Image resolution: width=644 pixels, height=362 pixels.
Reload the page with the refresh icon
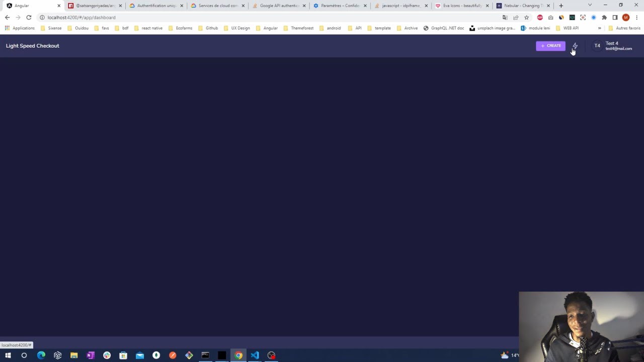(29, 18)
